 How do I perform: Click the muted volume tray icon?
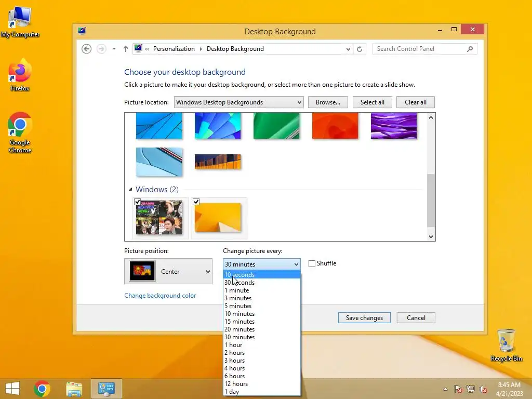click(483, 389)
